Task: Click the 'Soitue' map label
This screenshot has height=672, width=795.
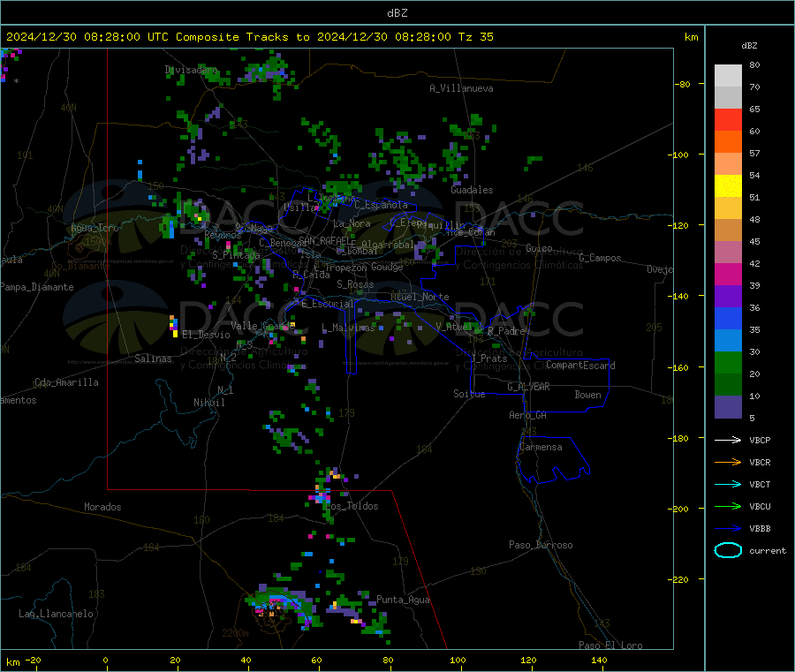Action: pos(470,394)
